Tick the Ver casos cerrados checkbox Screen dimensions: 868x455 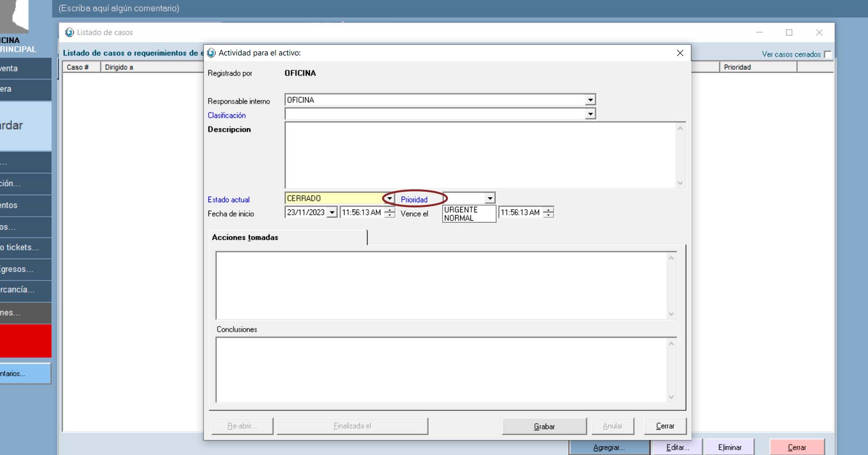click(x=827, y=54)
